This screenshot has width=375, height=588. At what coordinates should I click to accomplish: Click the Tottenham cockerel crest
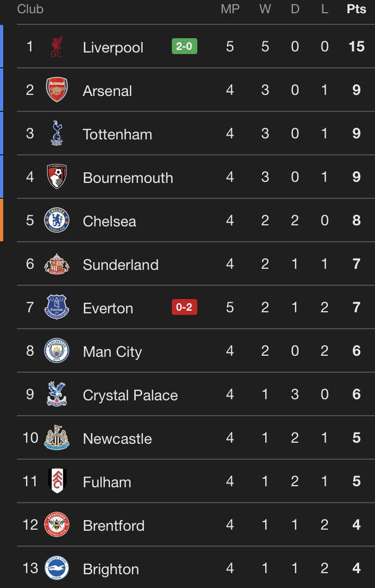(x=56, y=134)
